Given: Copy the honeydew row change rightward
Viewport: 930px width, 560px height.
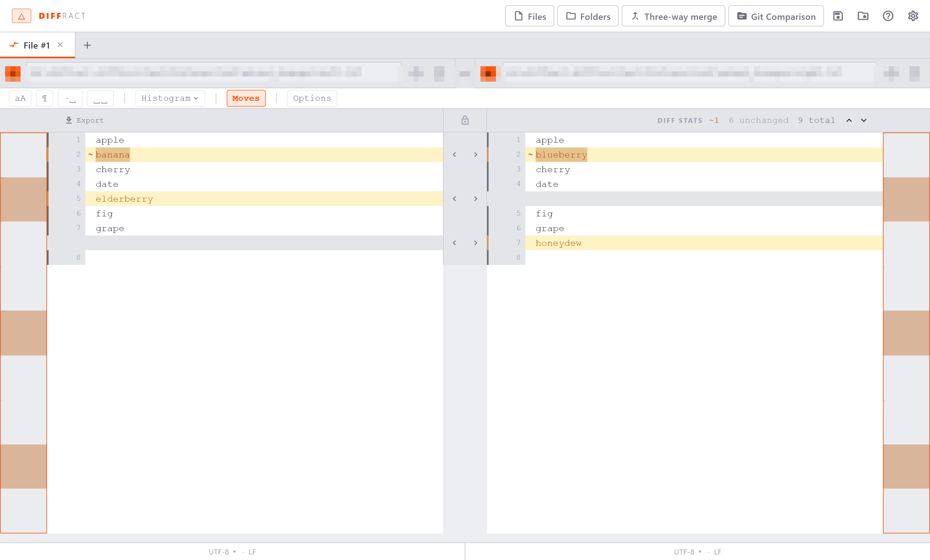Looking at the screenshot, I should tap(475, 243).
